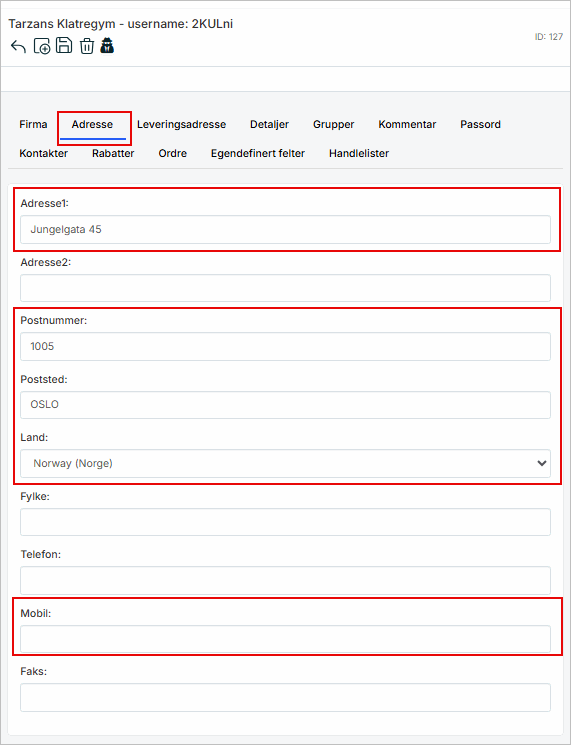
Task: Click the empty Fylke input field
Action: coord(286,522)
